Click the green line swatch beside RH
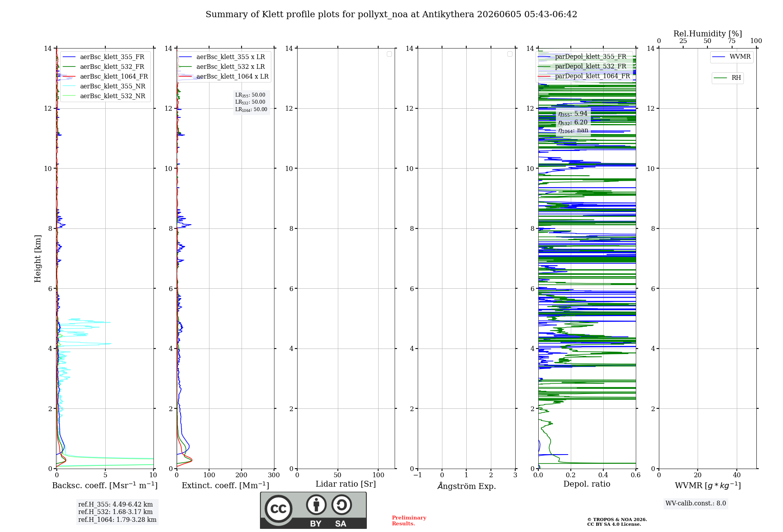783x532 pixels. (x=720, y=78)
